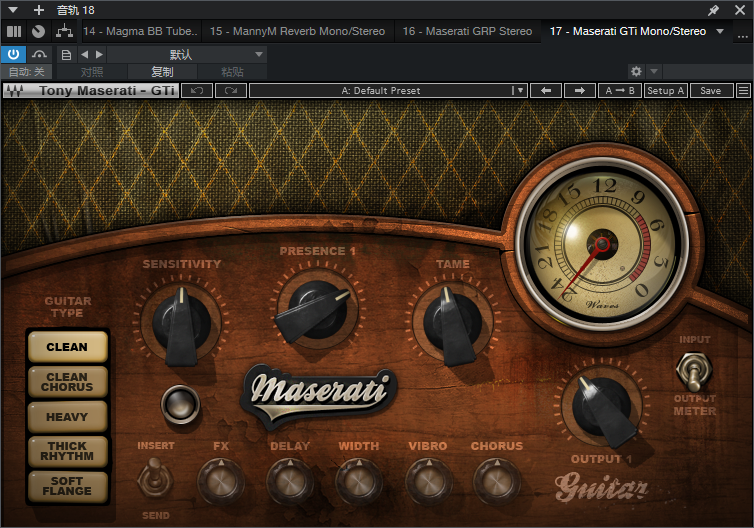Select the SOFT FLANGE guitar type
This screenshot has width=754, height=528.
[x=67, y=486]
